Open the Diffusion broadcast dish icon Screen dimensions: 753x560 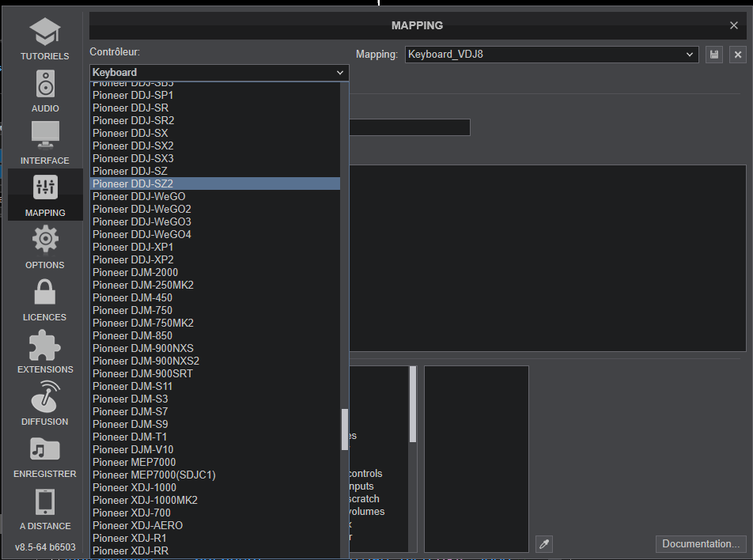pos(45,397)
